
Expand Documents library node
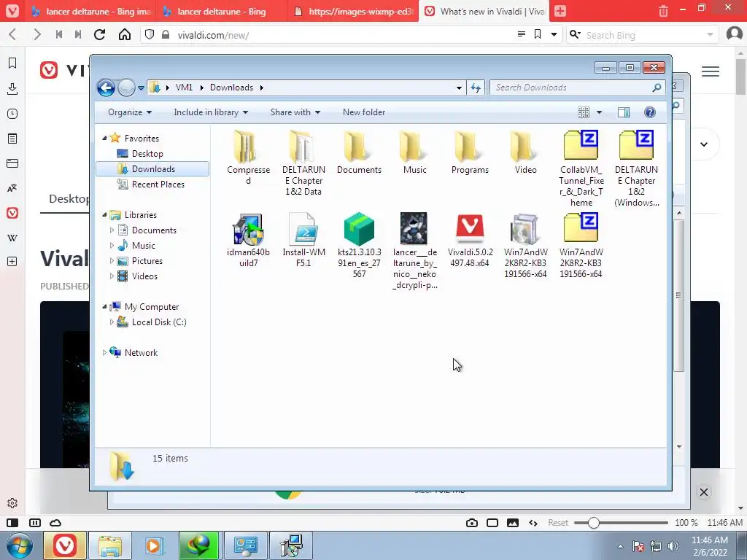point(112,230)
